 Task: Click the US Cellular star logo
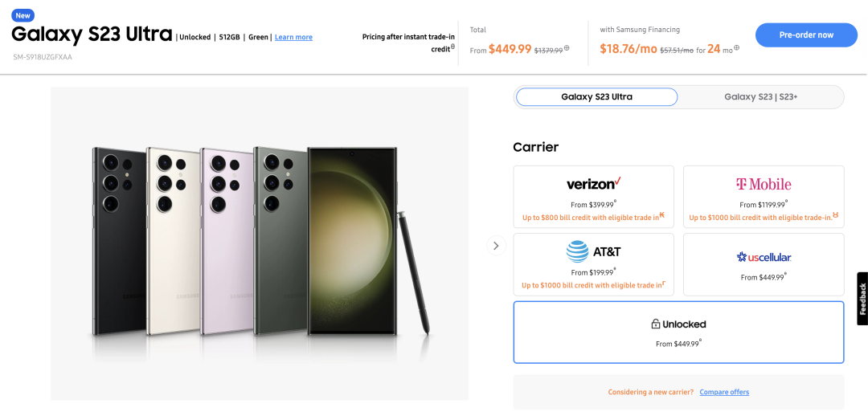pos(742,257)
